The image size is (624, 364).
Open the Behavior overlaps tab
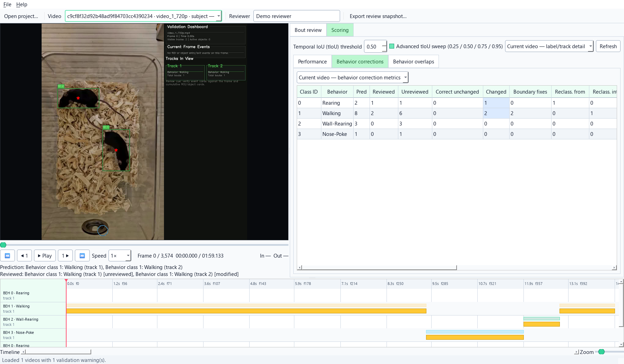(413, 62)
